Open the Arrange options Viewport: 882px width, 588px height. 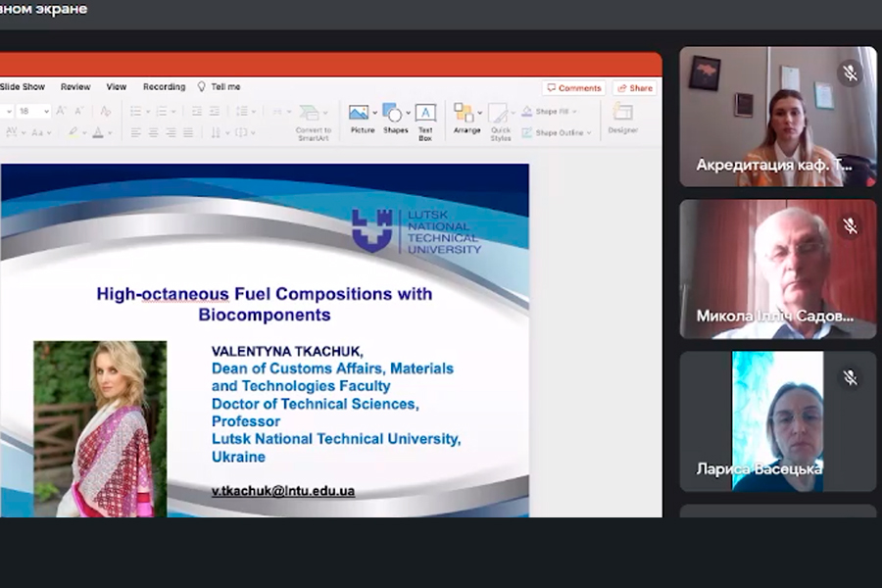pos(465,114)
